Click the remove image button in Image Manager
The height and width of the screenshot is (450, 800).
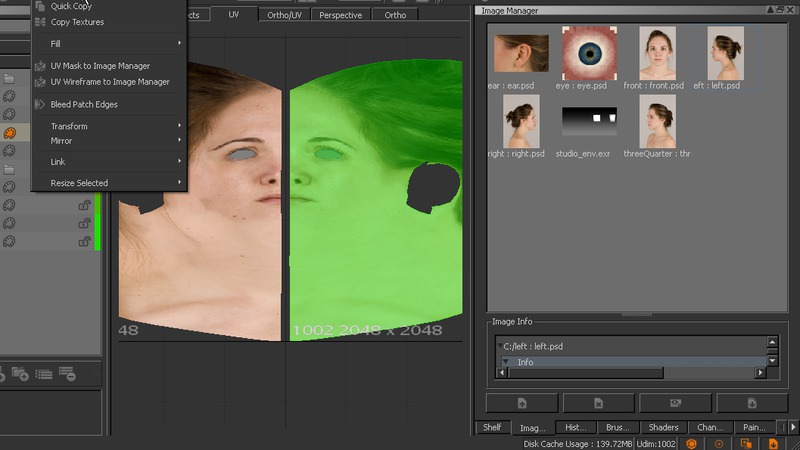click(598, 403)
